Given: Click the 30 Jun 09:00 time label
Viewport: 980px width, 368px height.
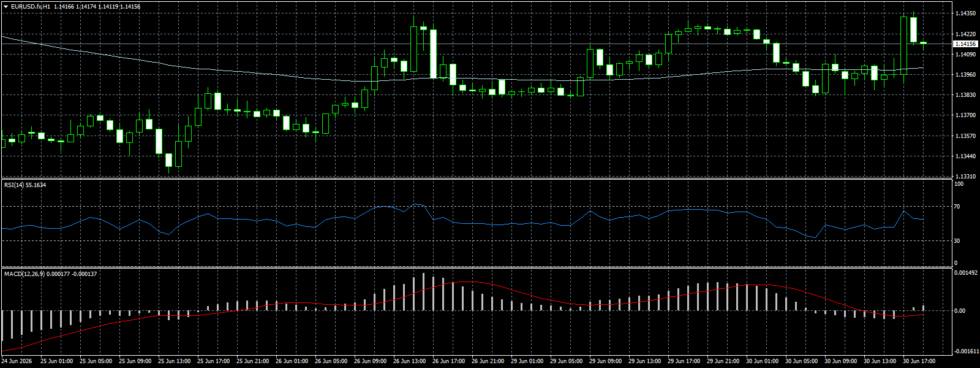Looking at the screenshot, I should (840, 361).
